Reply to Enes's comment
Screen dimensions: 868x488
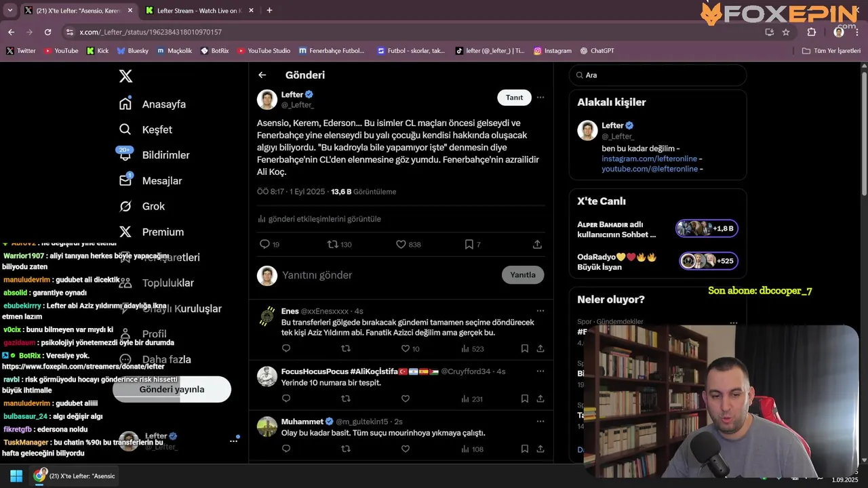[286, 349]
